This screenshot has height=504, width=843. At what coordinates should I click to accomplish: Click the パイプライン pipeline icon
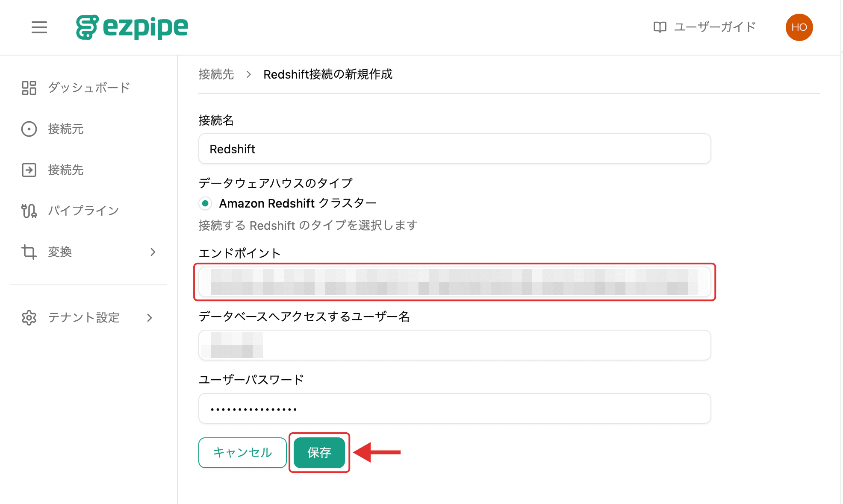pyautogui.click(x=29, y=211)
